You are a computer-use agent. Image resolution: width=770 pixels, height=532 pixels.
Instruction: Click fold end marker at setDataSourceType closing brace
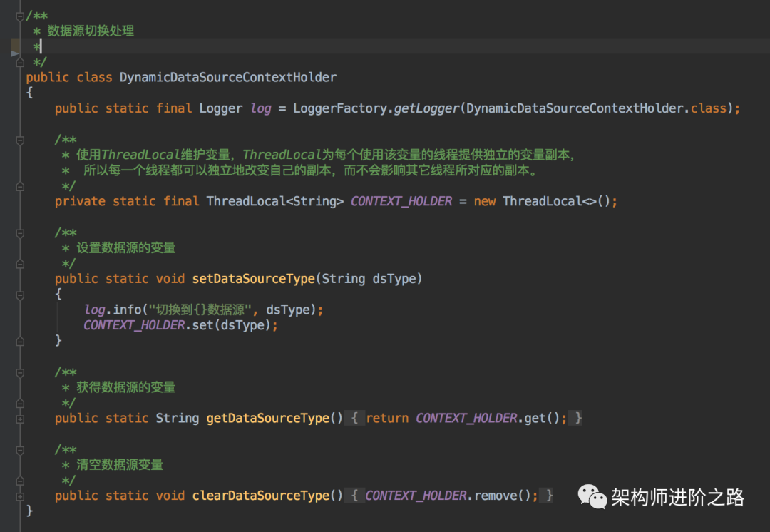click(20, 341)
